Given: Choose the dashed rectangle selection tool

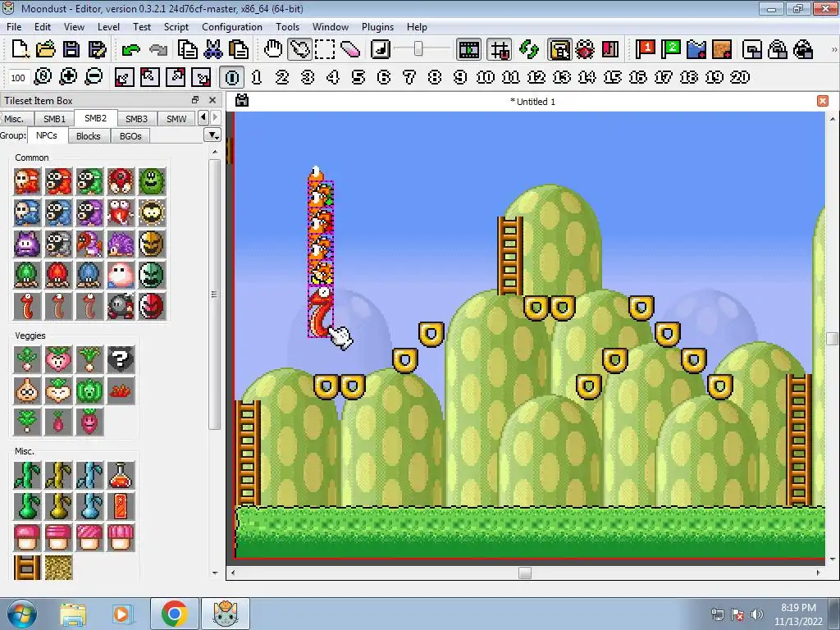Looking at the screenshot, I should pos(325,49).
